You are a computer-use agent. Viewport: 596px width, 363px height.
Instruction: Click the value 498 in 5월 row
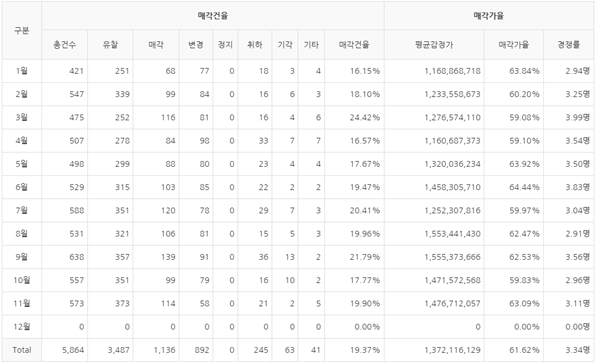(76, 164)
